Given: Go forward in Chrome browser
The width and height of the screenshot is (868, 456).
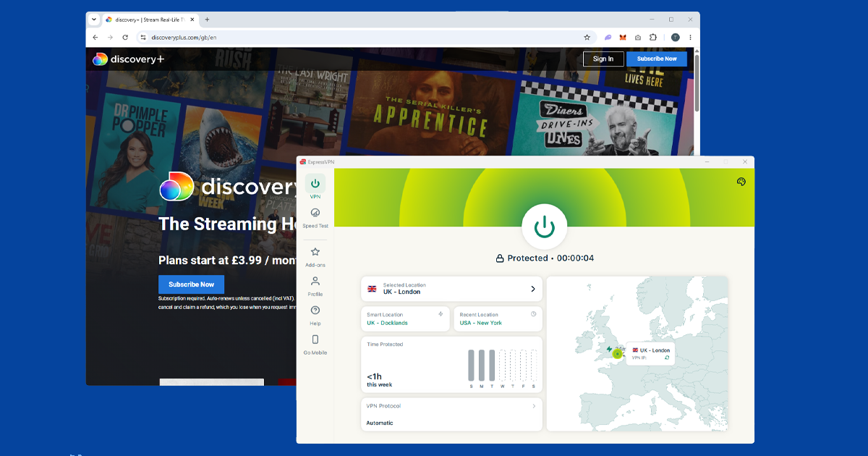Looking at the screenshot, I should pos(110,38).
